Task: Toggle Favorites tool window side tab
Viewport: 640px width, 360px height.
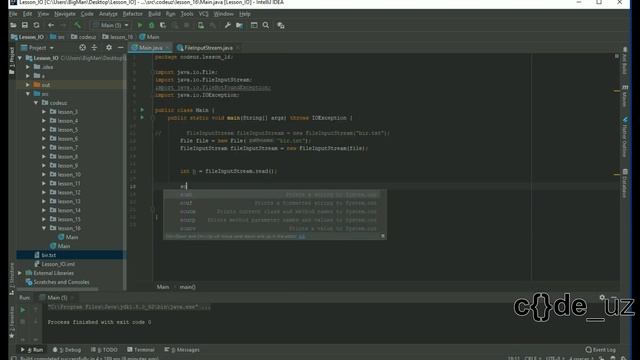Action: [12, 322]
